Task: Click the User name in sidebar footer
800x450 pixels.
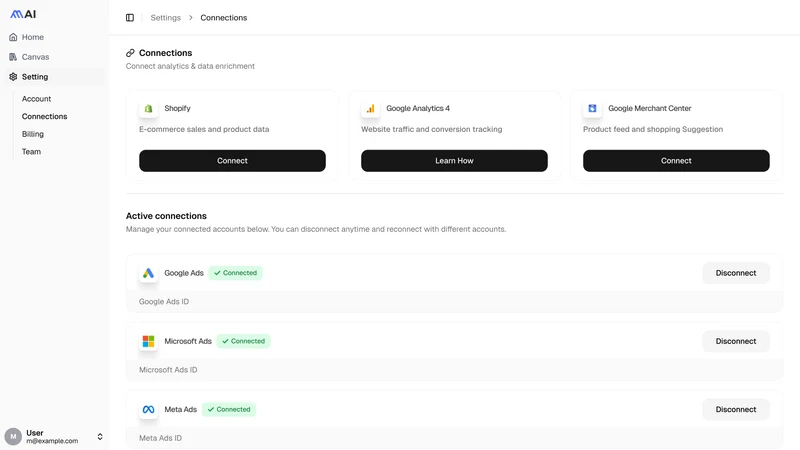Action: [35, 433]
